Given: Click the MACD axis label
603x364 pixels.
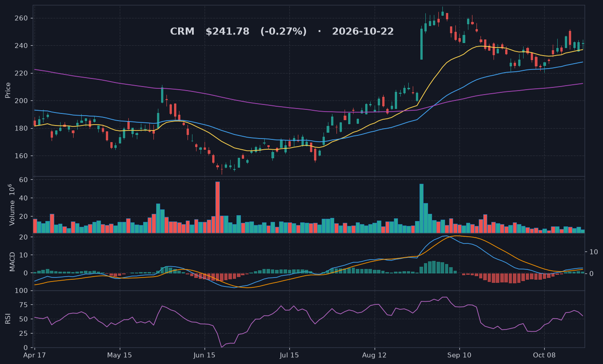Looking at the screenshot, I should 13,262.
